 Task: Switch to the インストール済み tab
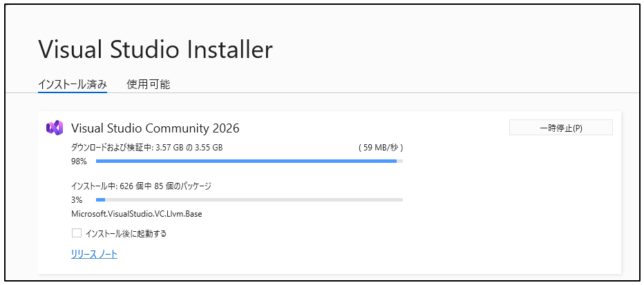[x=72, y=85]
